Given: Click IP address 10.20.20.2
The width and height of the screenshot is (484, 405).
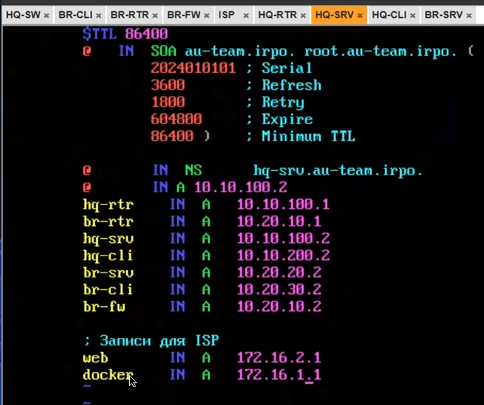Looking at the screenshot, I should pos(279,273).
